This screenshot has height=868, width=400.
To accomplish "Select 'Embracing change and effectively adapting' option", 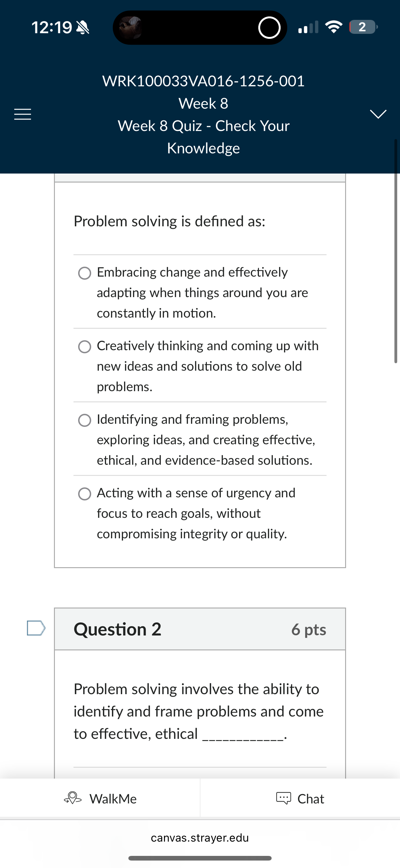I will click(85, 273).
